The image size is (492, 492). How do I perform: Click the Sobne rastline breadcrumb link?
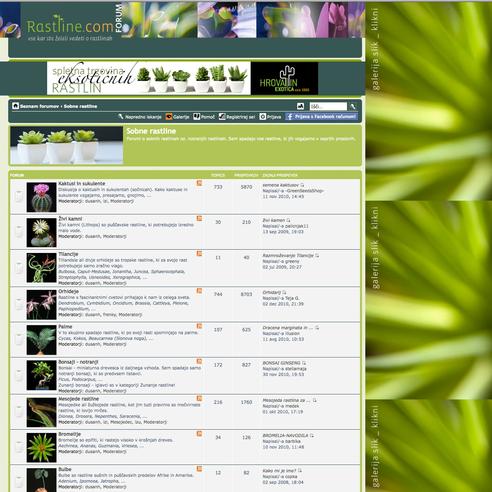pos(80,106)
